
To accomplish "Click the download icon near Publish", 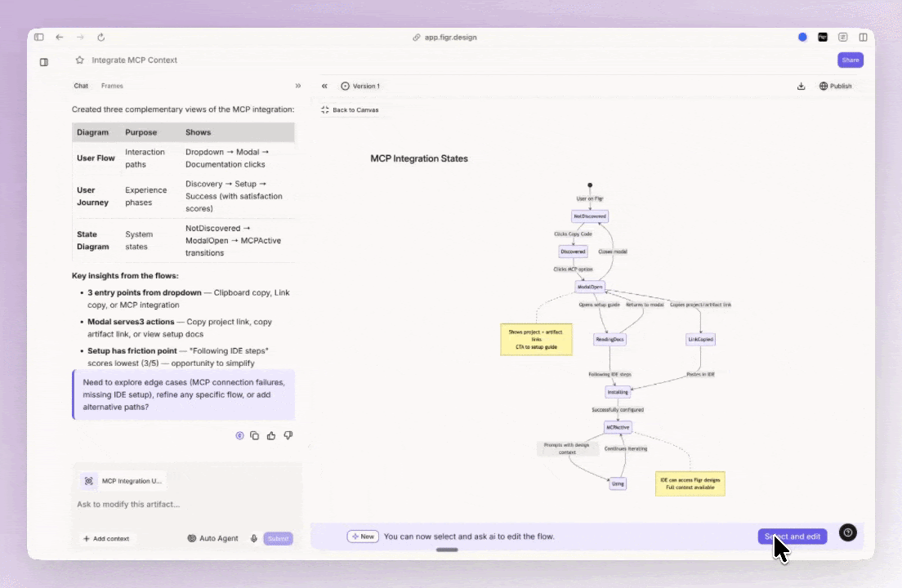I will click(802, 86).
